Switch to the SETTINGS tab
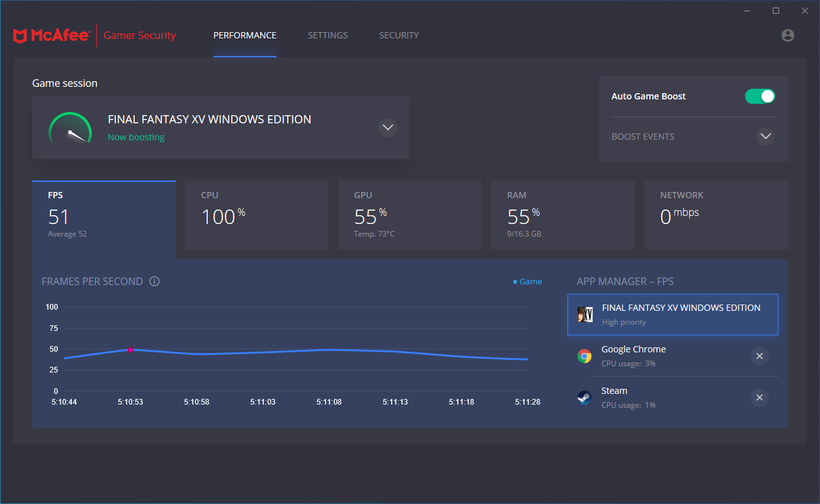This screenshot has height=504, width=820. (x=327, y=35)
